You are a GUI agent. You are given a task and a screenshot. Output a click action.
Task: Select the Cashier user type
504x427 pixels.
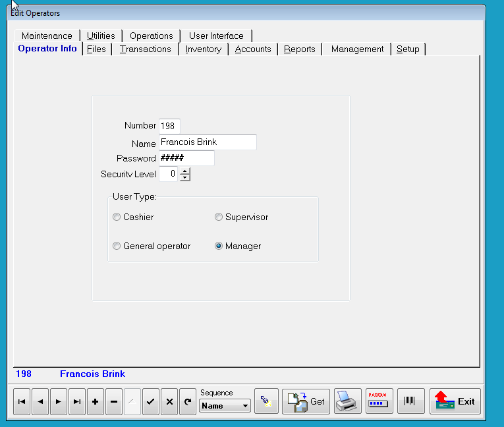[x=117, y=217]
